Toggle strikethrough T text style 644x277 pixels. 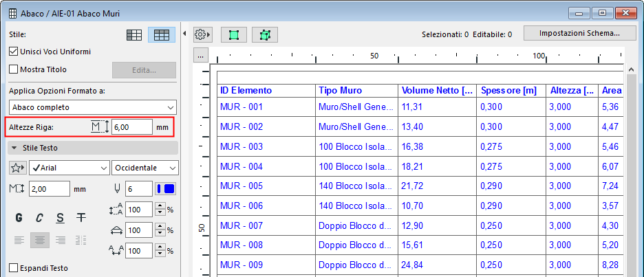[81, 218]
